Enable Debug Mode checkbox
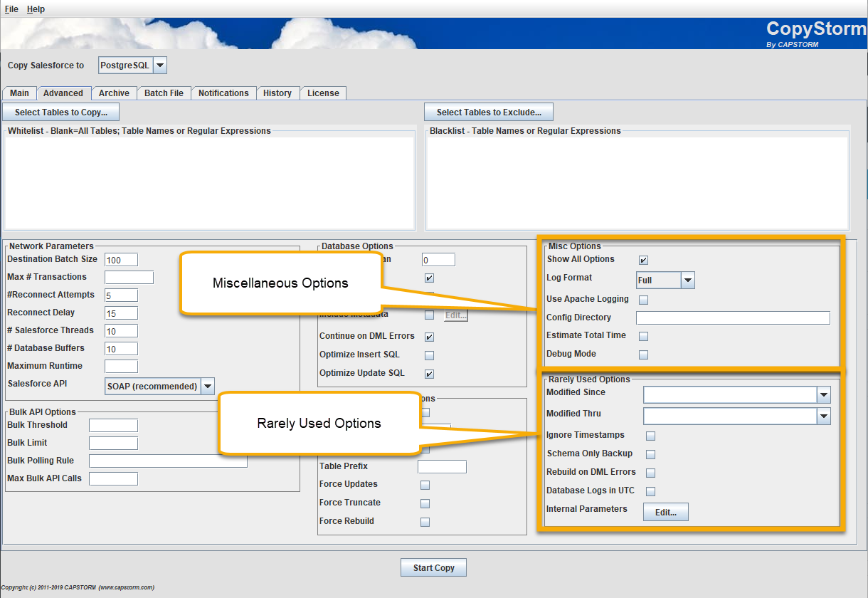 (x=643, y=355)
